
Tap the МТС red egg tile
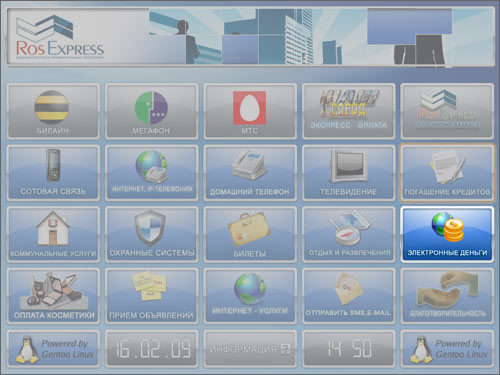click(x=250, y=111)
